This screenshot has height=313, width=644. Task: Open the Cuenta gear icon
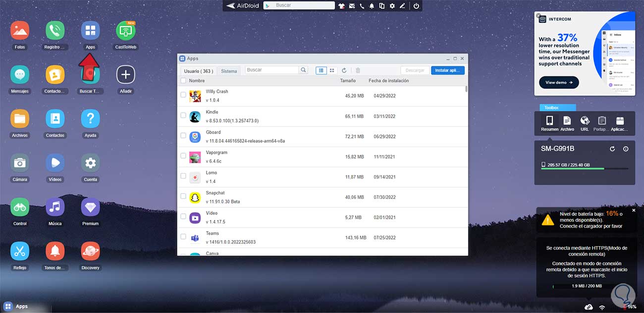pyautogui.click(x=90, y=163)
